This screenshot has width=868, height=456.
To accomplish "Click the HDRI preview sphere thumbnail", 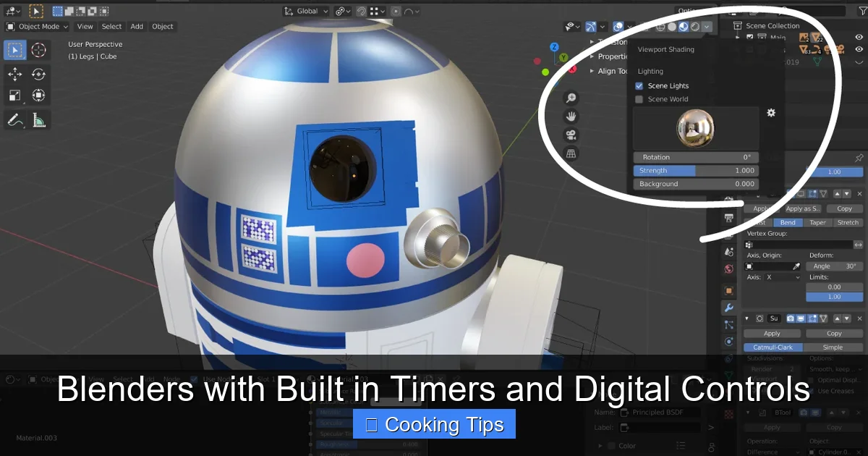I will [695, 127].
